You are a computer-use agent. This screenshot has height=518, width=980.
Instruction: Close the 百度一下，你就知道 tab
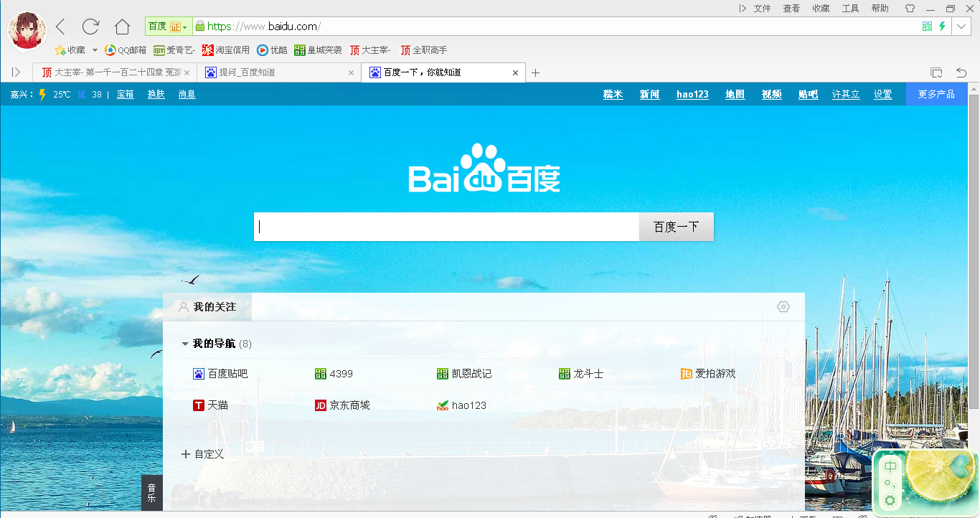point(515,72)
